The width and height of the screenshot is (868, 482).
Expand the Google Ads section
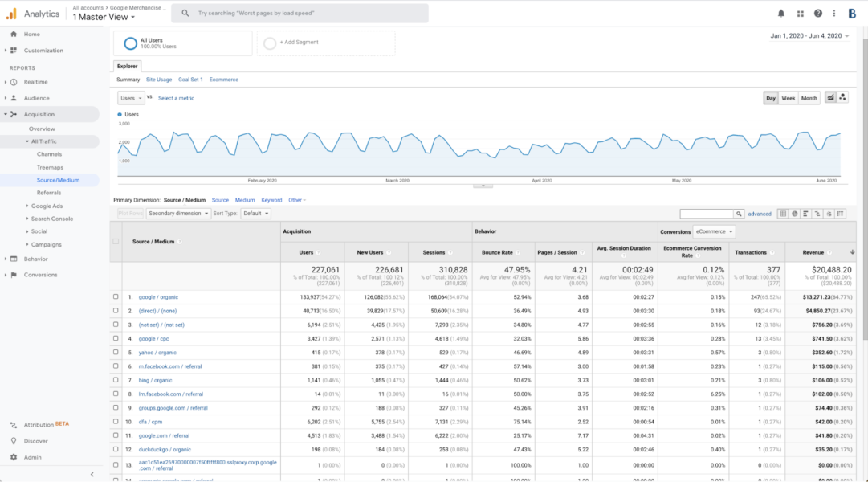27,206
